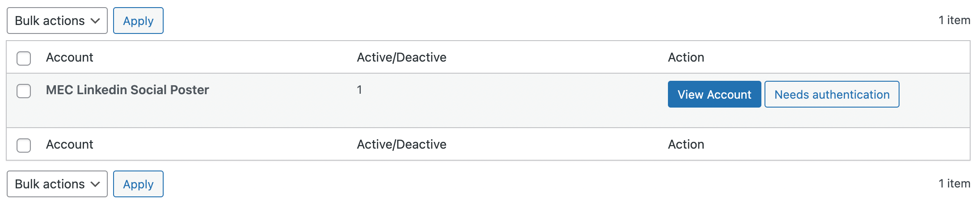
Task: Click the Needs authentication button
Action: coord(832,94)
